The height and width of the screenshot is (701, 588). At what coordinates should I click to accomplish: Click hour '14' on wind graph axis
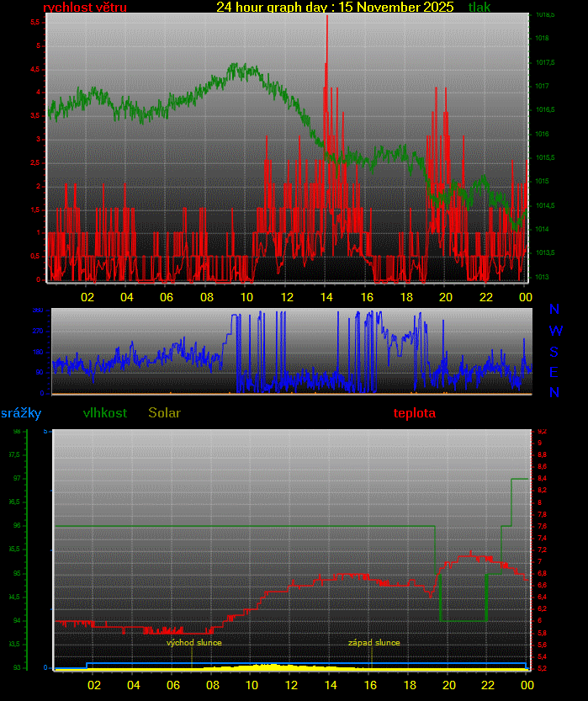326,297
